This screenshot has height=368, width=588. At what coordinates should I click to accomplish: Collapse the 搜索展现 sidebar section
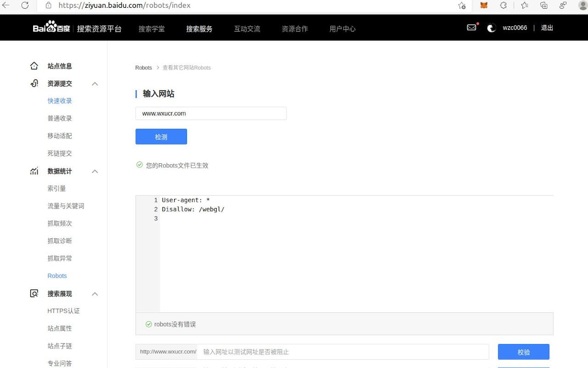95,293
